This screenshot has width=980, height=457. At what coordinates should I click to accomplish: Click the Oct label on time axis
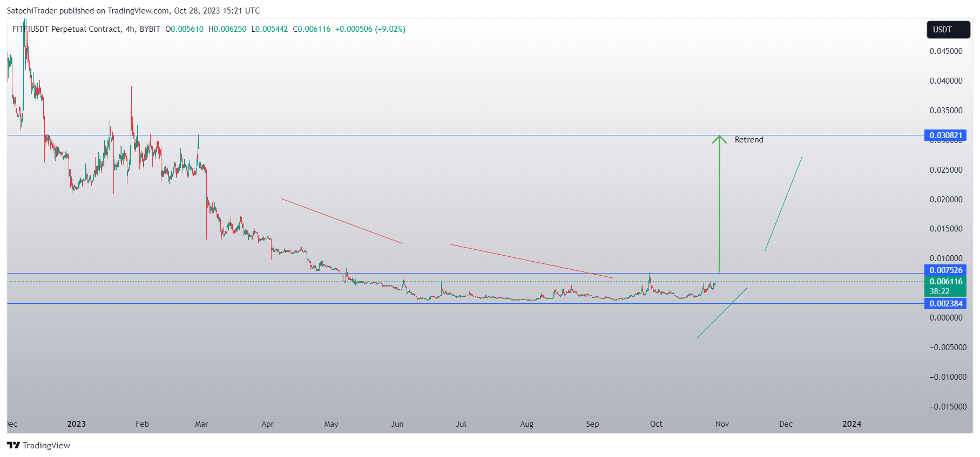(656, 424)
